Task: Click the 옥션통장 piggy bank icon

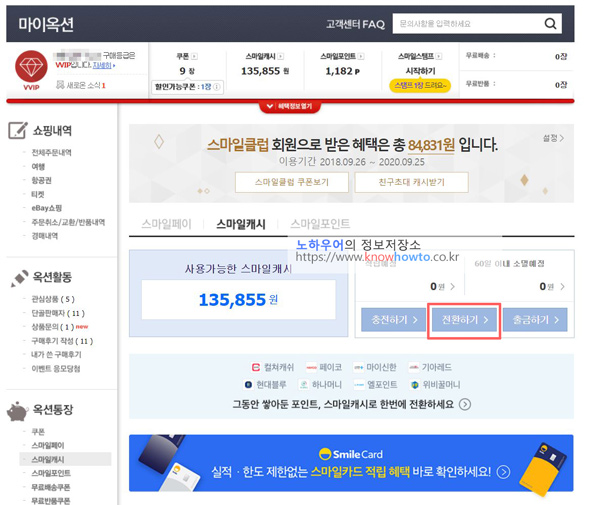Action: 17,411
